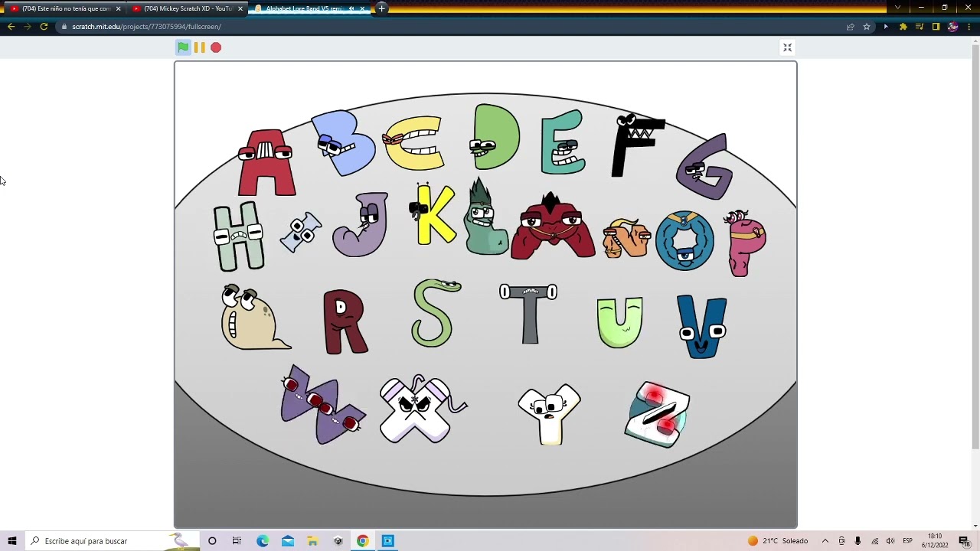Launch Microsoft Edge from taskbar

[x=263, y=541]
